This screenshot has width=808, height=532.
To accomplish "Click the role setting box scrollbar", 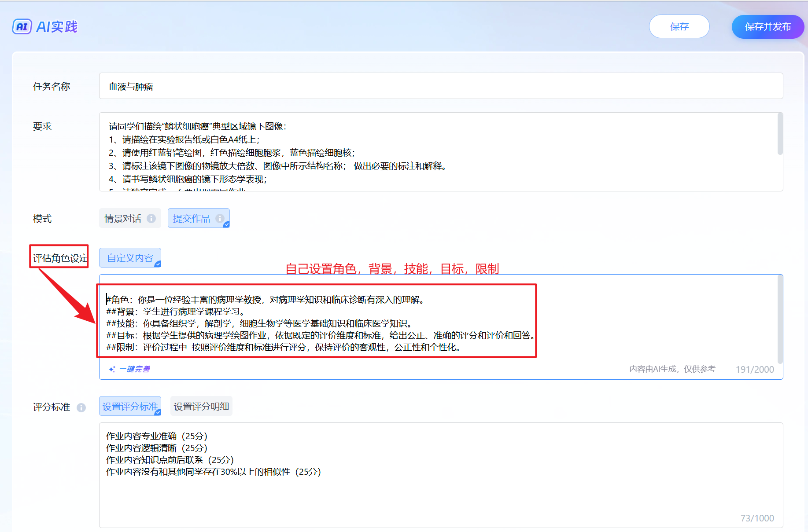I will click(x=780, y=319).
